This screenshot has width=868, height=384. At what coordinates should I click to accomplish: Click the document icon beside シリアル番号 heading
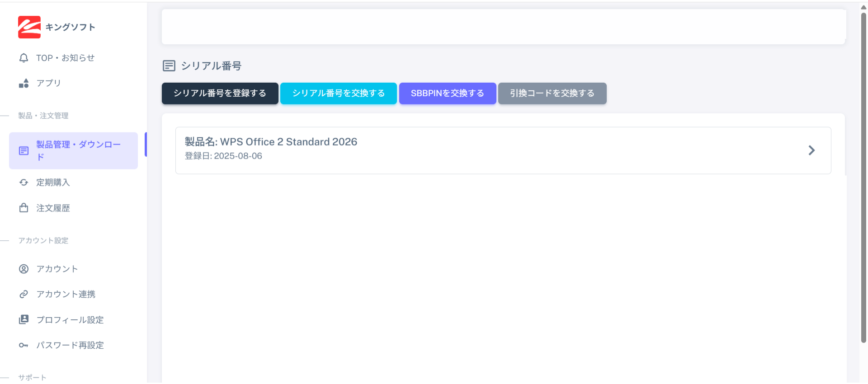coord(169,66)
